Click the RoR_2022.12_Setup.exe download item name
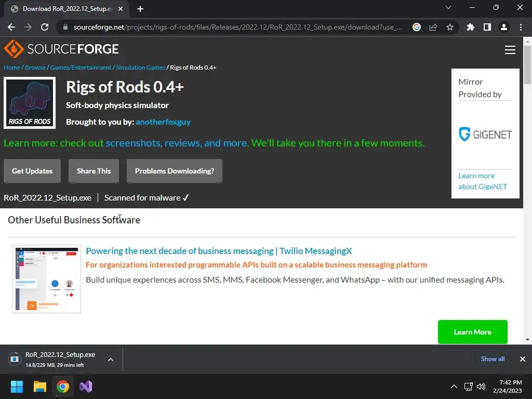Image resolution: width=532 pixels, height=399 pixels. (x=60, y=354)
